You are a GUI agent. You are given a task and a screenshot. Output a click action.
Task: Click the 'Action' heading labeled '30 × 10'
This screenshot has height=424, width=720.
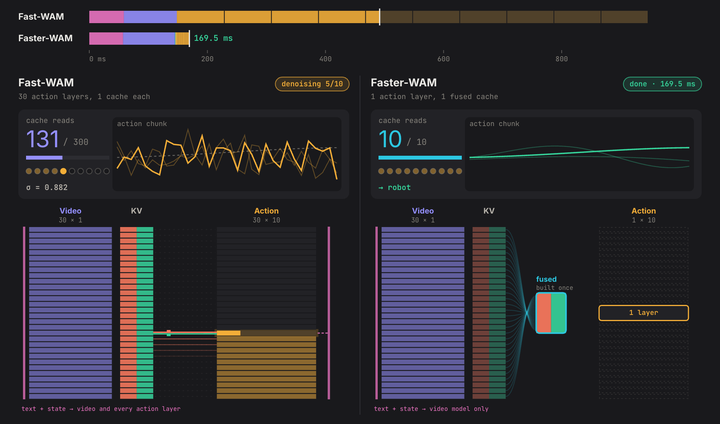pyautogui.click(x=266, y=211)
